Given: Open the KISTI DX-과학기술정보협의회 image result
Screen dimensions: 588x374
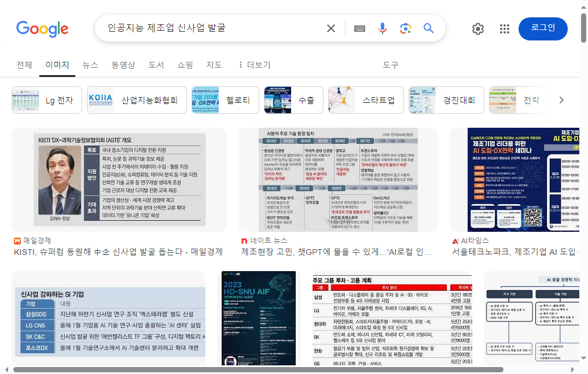Looking at the screenshot, I should (119, 180).
